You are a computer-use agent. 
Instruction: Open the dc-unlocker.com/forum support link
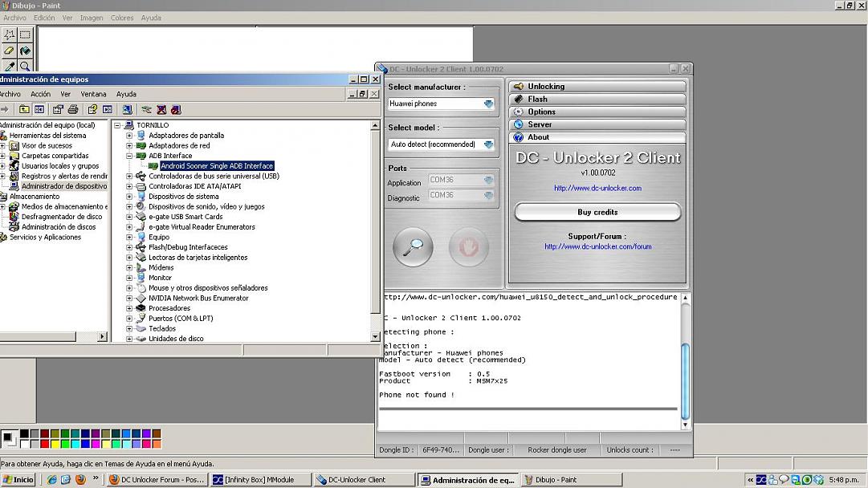click(597, 246)
